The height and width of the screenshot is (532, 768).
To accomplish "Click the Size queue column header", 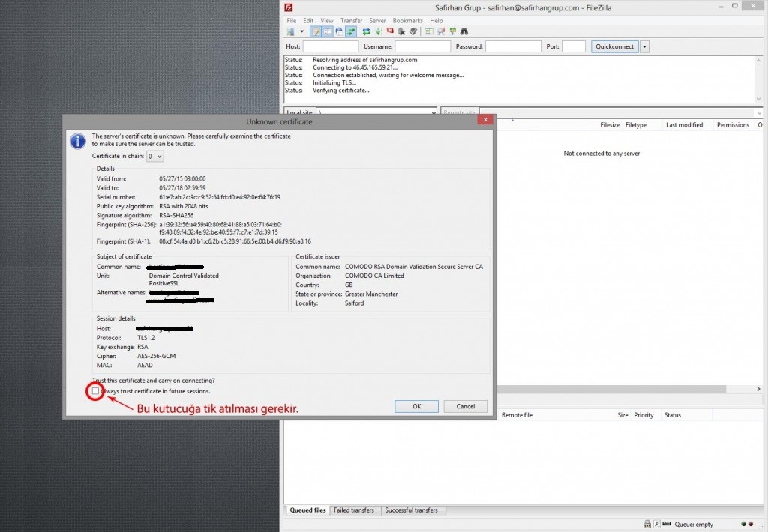I will coord(622,415).
